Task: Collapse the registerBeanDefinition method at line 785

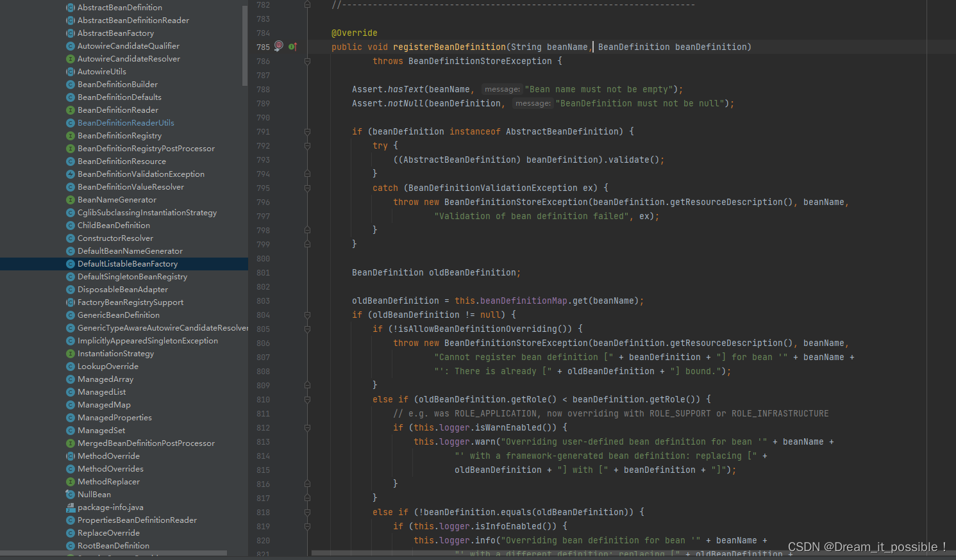Action: click(307, 62)
